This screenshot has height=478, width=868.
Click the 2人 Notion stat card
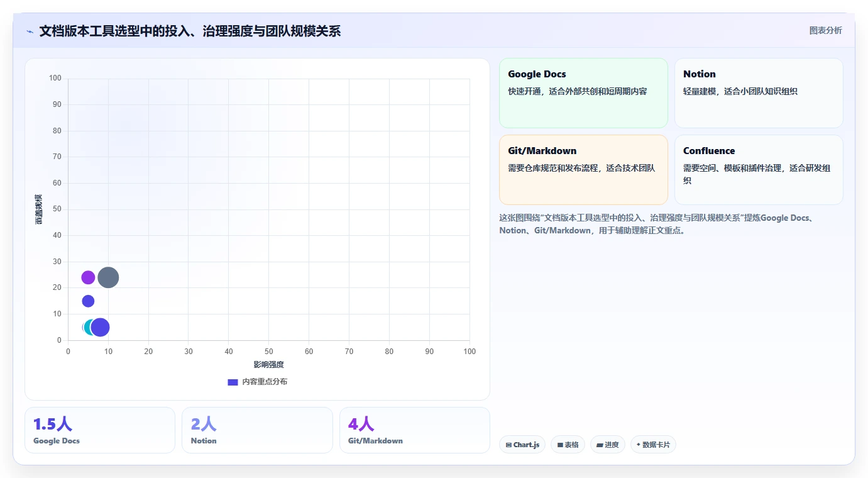(x=257, y=430)
